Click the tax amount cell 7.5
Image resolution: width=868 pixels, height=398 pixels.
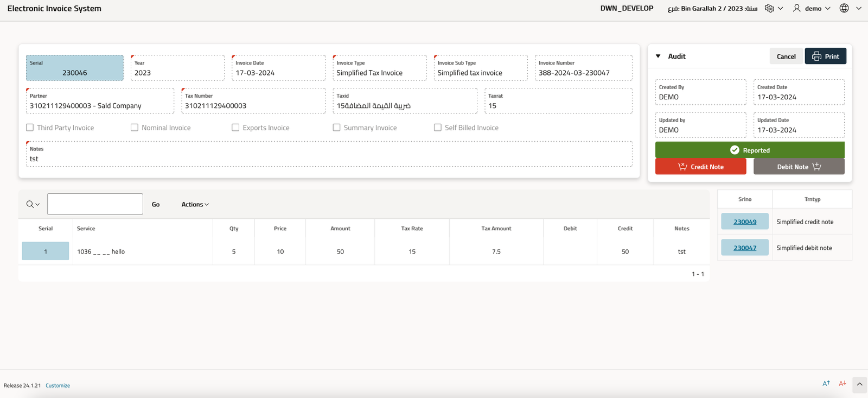pyautogui.click(x=496, y=251)
